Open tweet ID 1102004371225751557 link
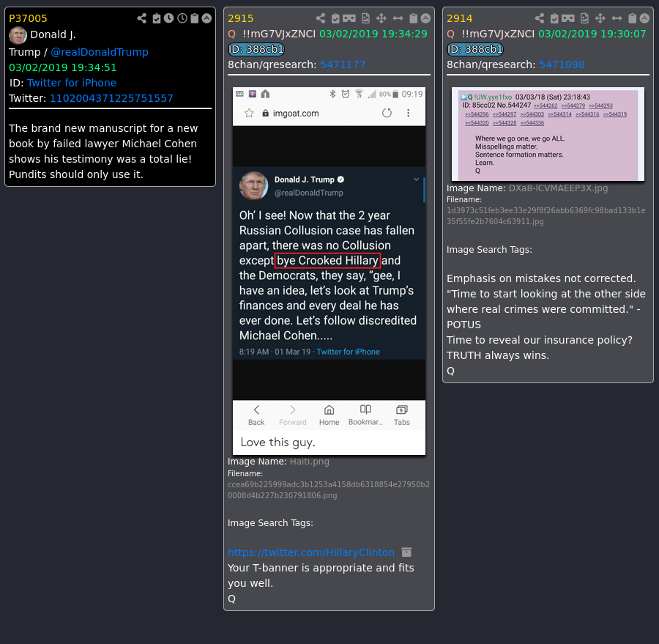659x644 pixels. (111, 98)
